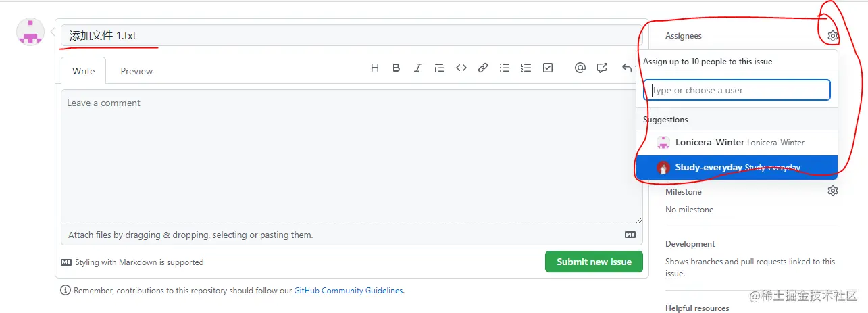Apply italic formatting to text
This screenshot has width=868, height=313.
pyautogui.click(x=418, y=68)
